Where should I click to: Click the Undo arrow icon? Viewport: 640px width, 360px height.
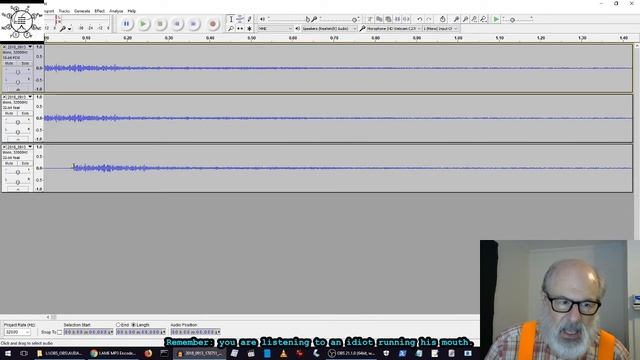(x=420, y=19)
